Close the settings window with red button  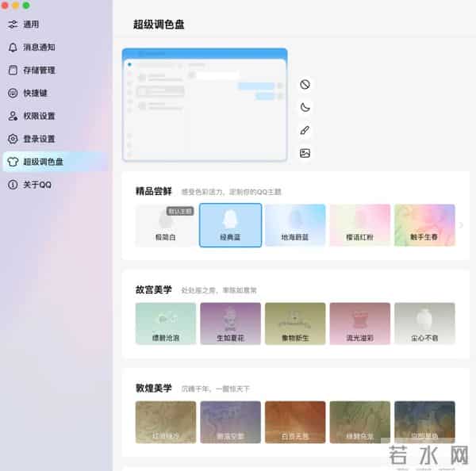[x=5, y=6]
